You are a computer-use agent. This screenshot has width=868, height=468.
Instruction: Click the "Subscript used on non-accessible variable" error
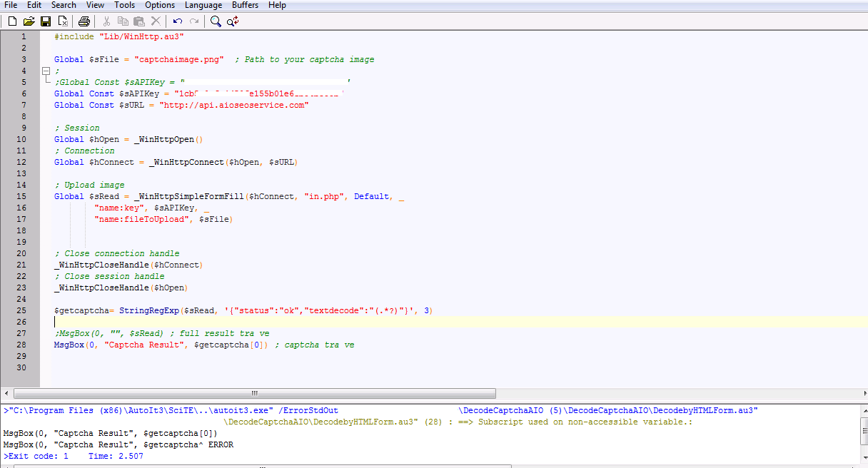click(x=585, y=422)
